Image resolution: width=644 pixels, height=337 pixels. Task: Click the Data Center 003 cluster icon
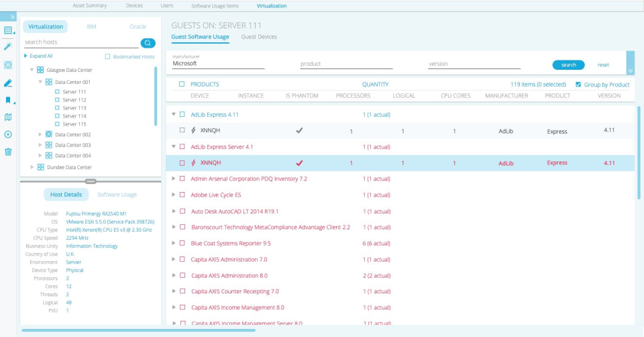[x=48, y=145]
